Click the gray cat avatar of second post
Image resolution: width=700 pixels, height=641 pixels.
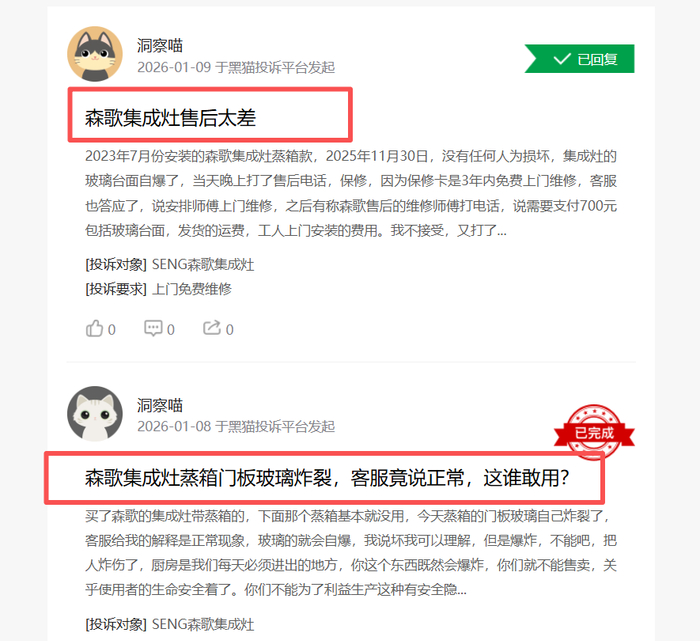[x=95, y=414]
